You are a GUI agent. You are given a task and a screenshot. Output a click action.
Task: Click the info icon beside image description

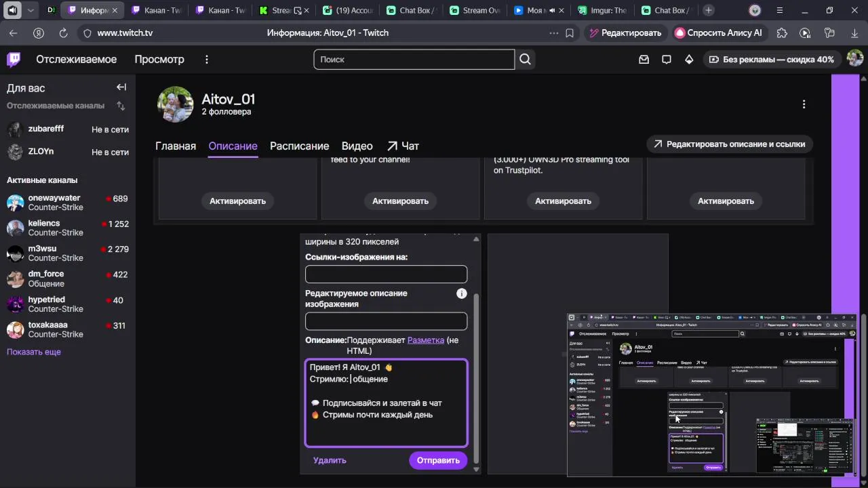(x=462, y=293)
